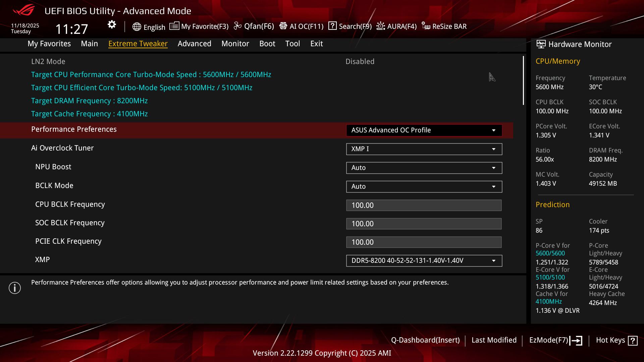Viewport: 644px width, 362px height.
Task: Open My Favorite(F3) list icon
Action: pyautogui.click(x=174, y=26)
